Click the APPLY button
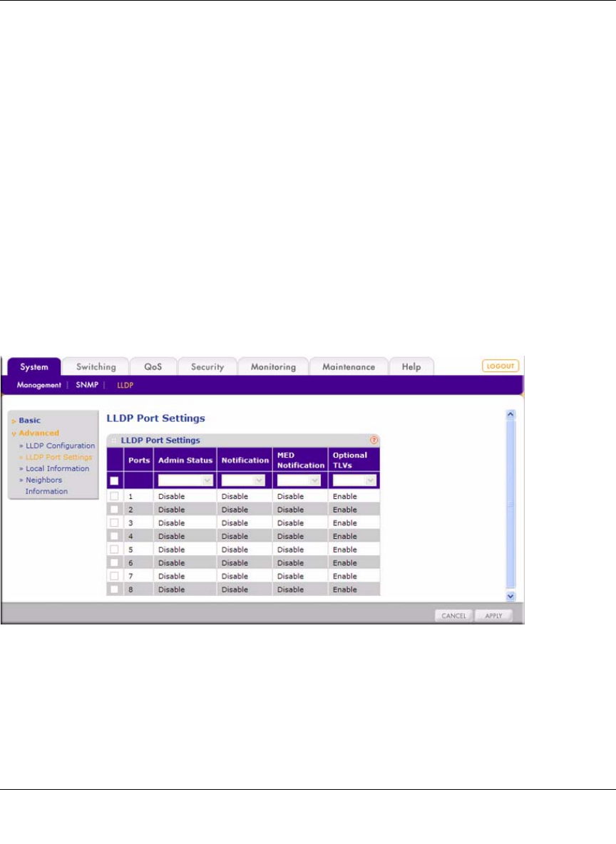Screen dimensions: 616x844 (493, 616)
